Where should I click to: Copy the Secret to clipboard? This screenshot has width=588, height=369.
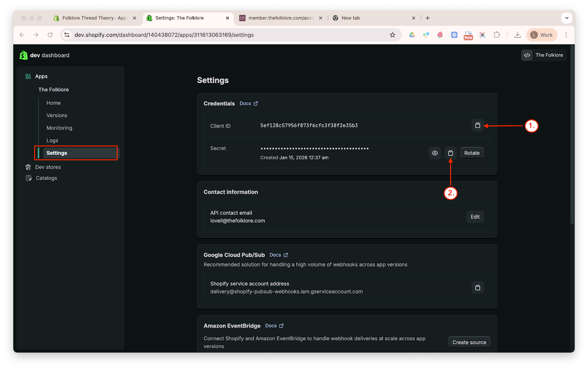(x=450, y=153)
